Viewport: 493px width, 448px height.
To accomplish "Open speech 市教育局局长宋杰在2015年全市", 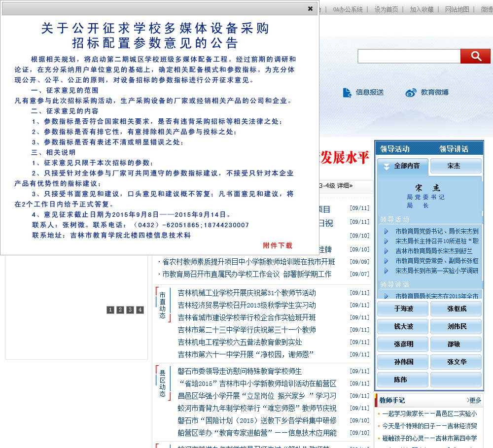I will tap(437, 296).
